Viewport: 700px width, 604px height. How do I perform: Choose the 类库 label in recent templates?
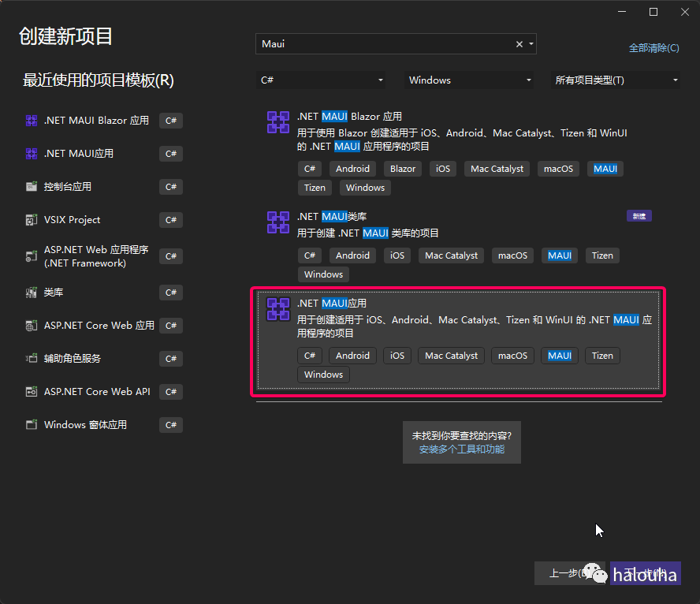(x=54, y=293)
